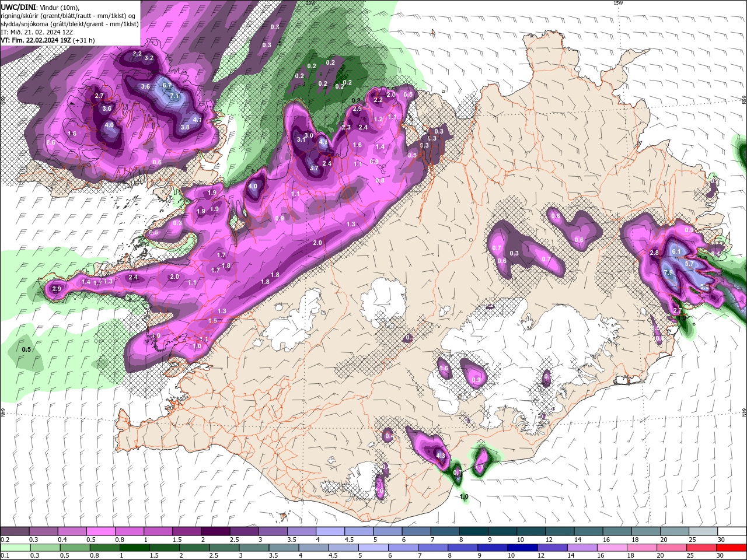The height and width of the screenshot is (560, 747).
Task: Click the 3.1 precipitation value on the map
Action: [x=301, y=139]
